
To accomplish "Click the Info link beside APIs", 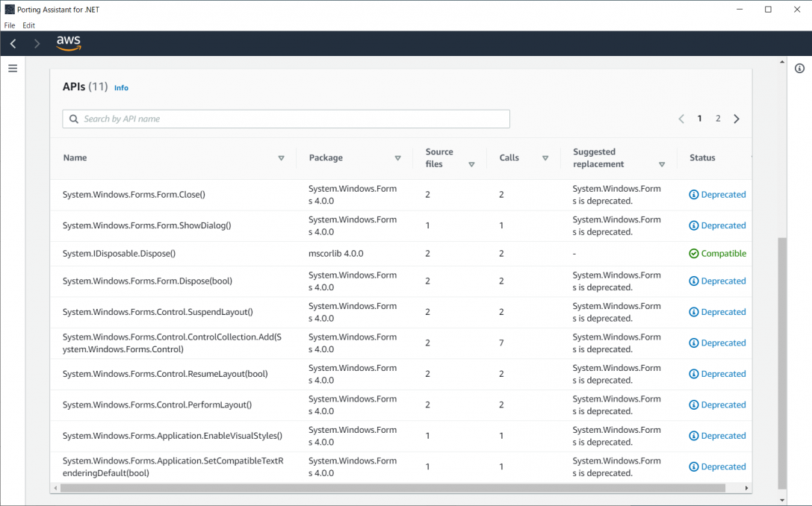I will coord(121,88).
